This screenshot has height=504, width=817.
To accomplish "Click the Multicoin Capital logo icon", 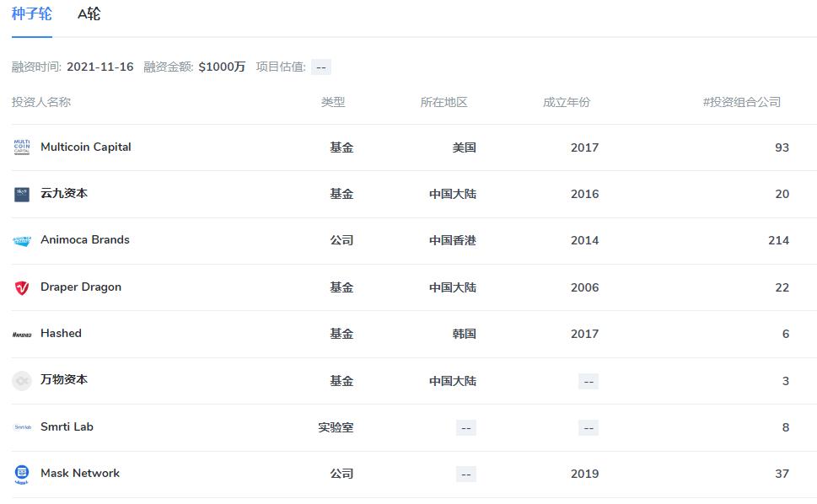I will coord(22,147).
